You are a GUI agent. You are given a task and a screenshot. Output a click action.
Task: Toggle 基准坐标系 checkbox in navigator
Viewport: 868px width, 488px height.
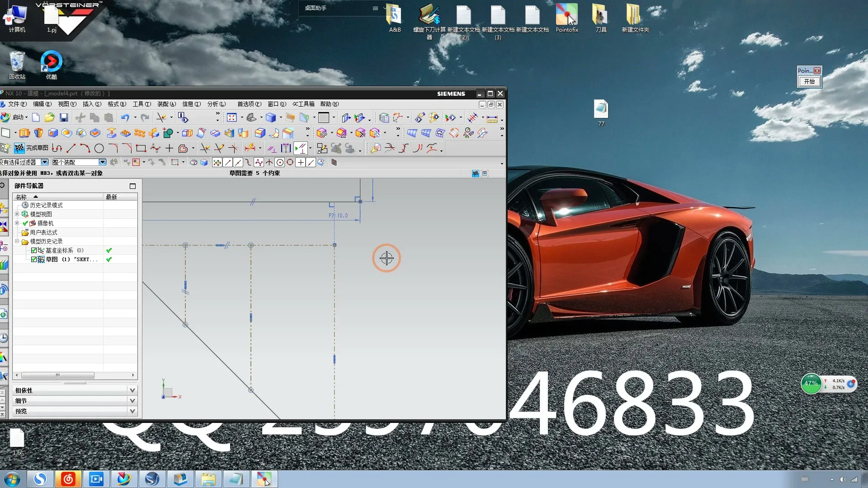pyautogui.click(x=34, y=250)
